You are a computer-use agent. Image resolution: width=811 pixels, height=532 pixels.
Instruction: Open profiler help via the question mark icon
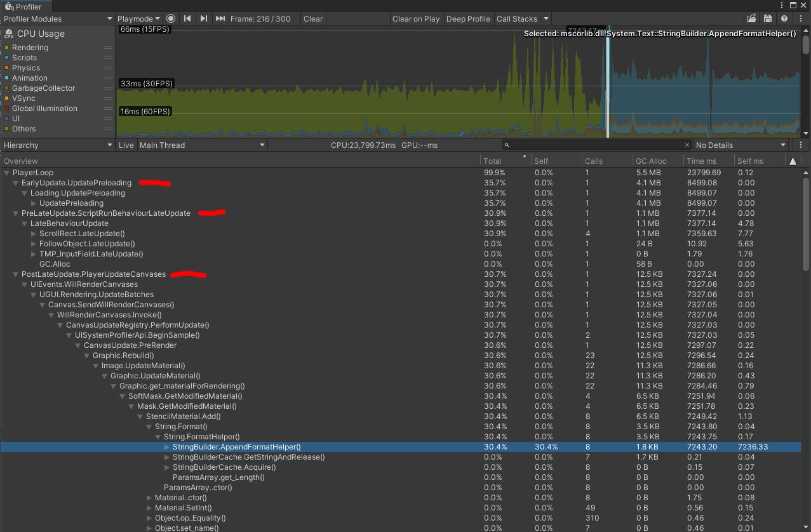point(784,18)
